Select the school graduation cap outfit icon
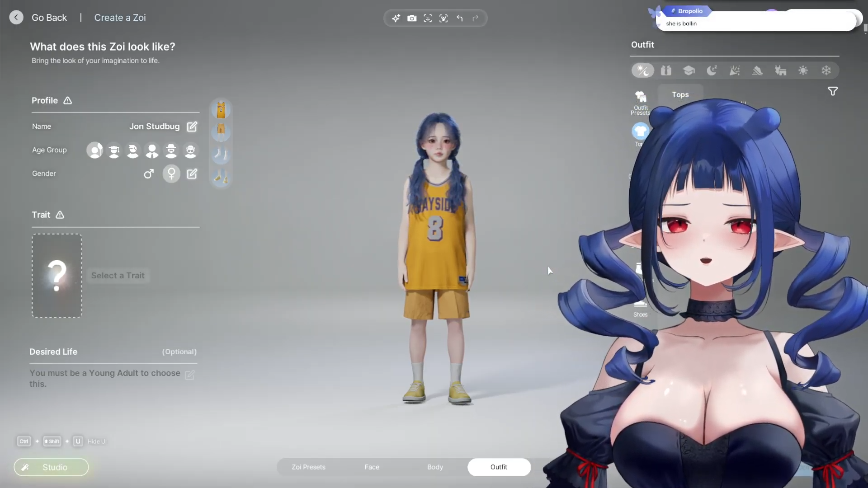The image size is (868, 488). pyautogui.click(x=689, y=70)
